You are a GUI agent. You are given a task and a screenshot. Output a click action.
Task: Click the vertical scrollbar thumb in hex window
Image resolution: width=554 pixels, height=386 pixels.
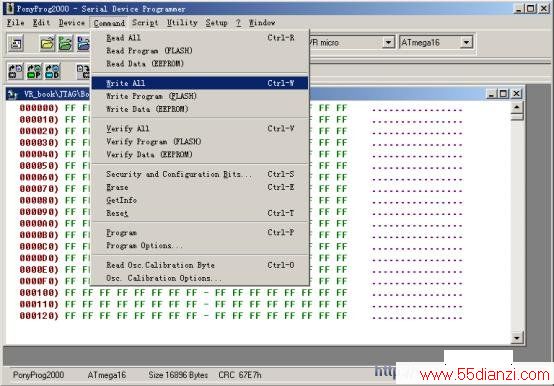(x=517, y=117)
